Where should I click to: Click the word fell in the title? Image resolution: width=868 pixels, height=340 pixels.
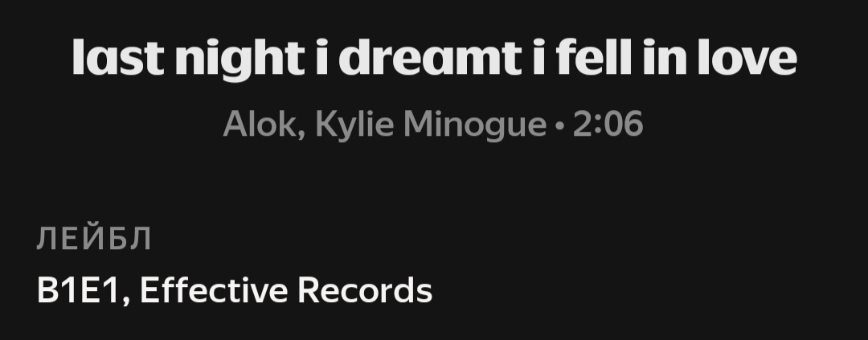pyautogui.click(x=594, y=56)
